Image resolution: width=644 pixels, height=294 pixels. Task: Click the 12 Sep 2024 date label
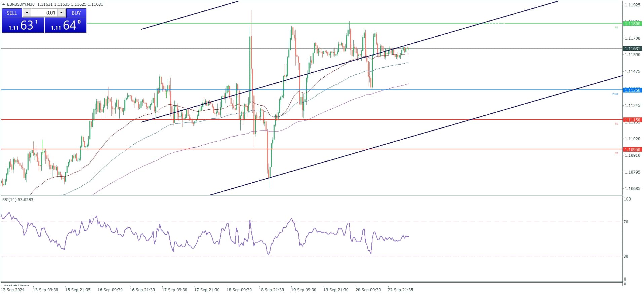tap(13, 290)
